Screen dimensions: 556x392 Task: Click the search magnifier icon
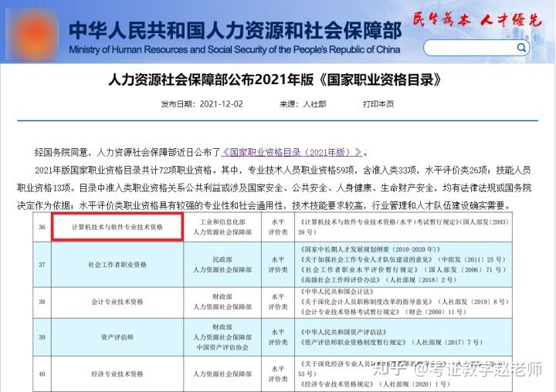click(x=521, y=48)
